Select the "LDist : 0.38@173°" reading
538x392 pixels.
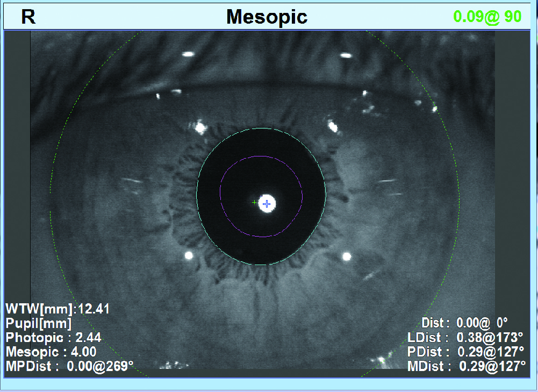tap(465, 338)
